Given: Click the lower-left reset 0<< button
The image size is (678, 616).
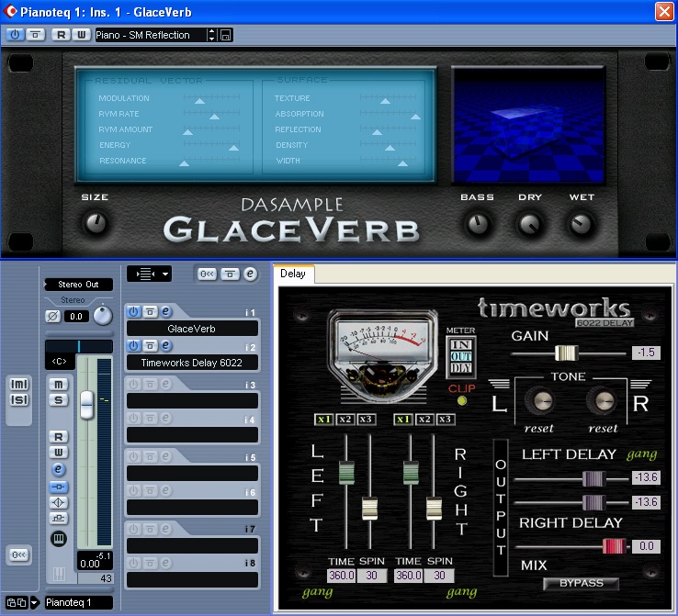Looking at the screenshot, I should point(18,554).
